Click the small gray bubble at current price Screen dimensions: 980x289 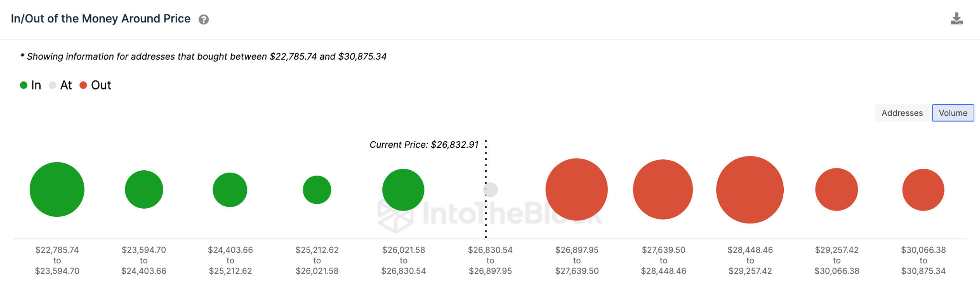click(x=490, y=189)
